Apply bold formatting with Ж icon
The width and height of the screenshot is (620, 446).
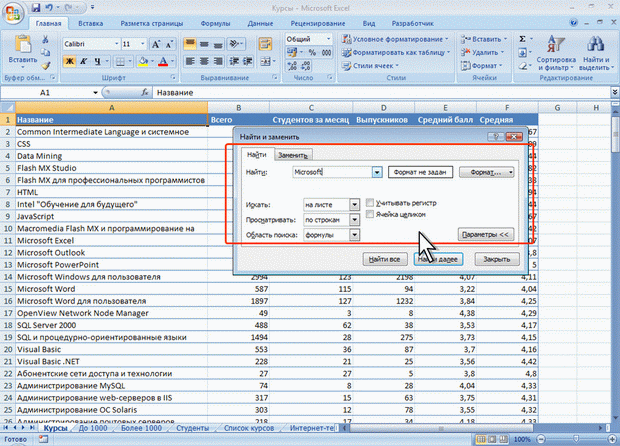[68, 62]
